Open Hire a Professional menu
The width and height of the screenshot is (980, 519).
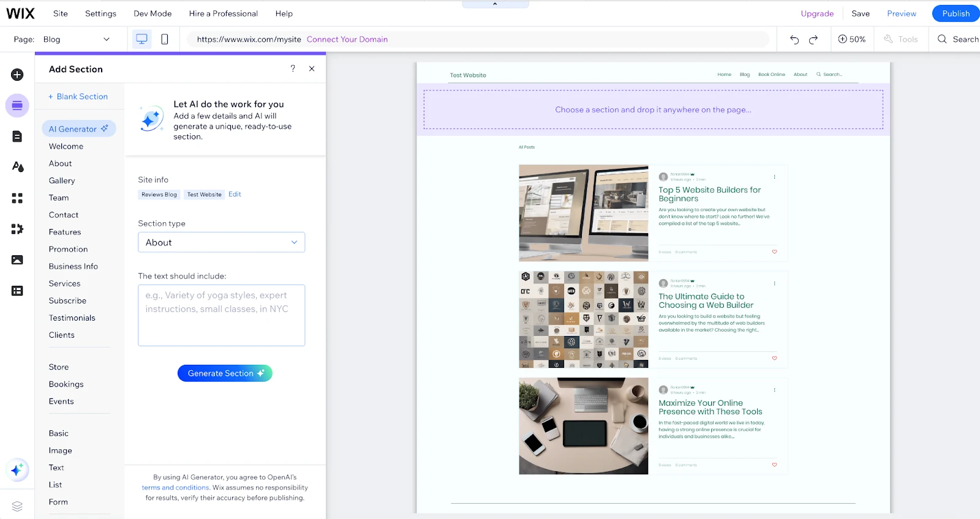coord(223,13)
